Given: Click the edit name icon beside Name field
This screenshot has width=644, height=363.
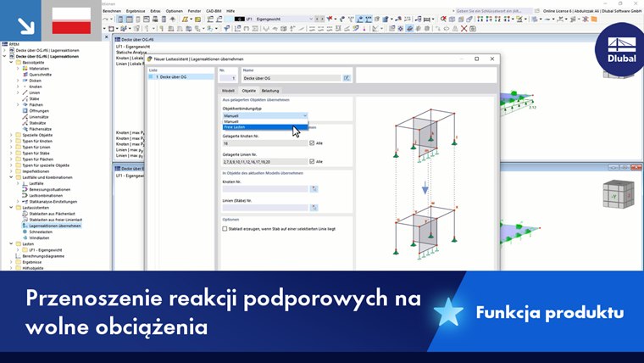Looking at the screenshot, I should click(347, 78).
